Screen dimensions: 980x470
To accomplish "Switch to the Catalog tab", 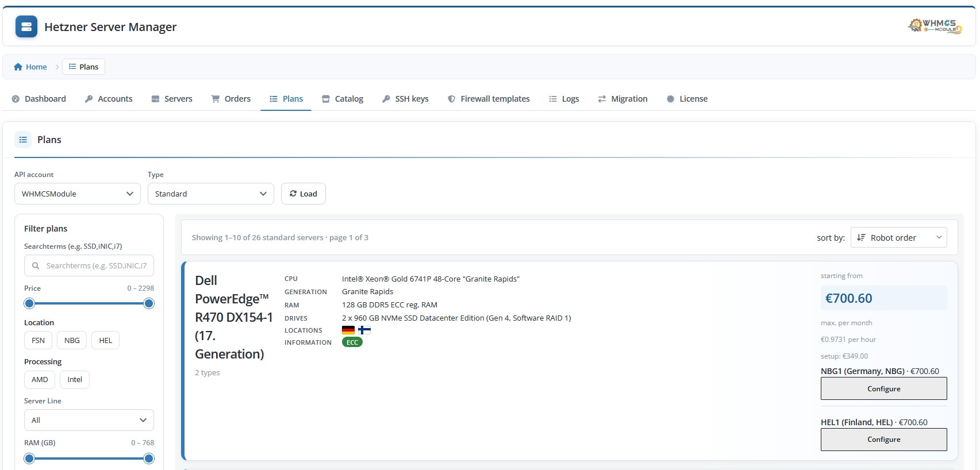I will (x=343, y=99).
